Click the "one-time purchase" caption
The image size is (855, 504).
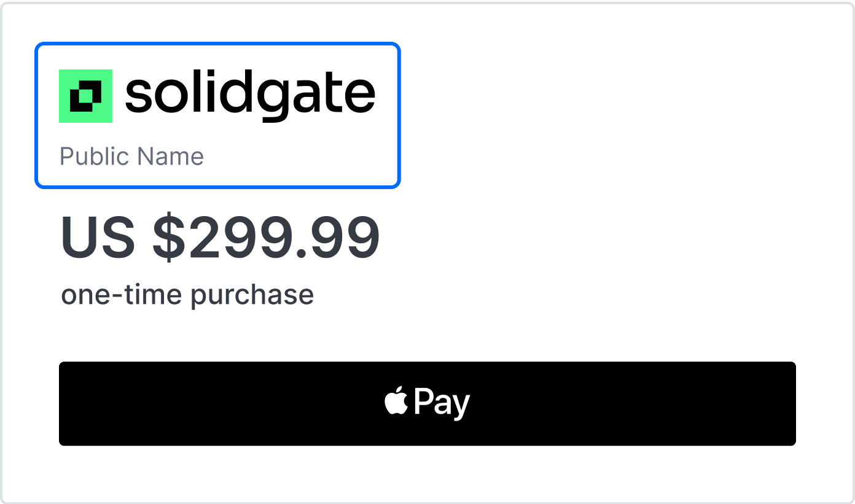187,295
